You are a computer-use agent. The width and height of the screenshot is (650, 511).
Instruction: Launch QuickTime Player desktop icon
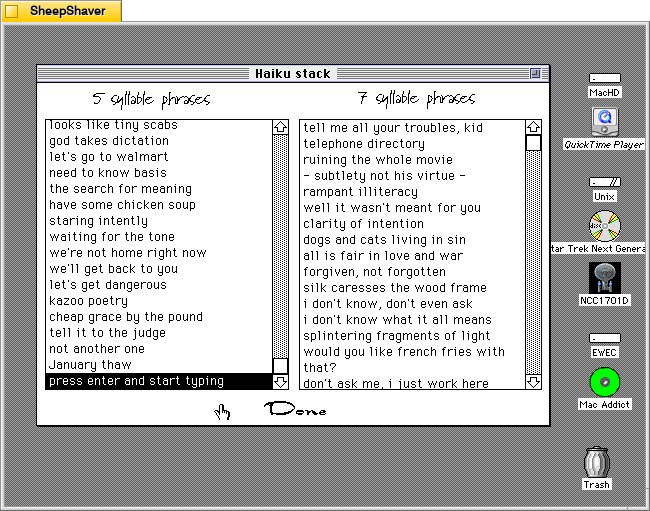[x=604, y=122]
